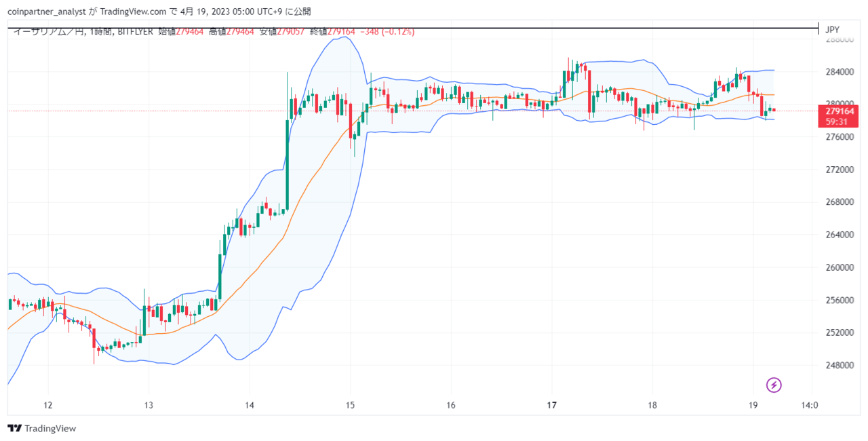The image size is (868, 441).
Task: Click the TradingView logo at bottom left
Action: tap(42, 428)
